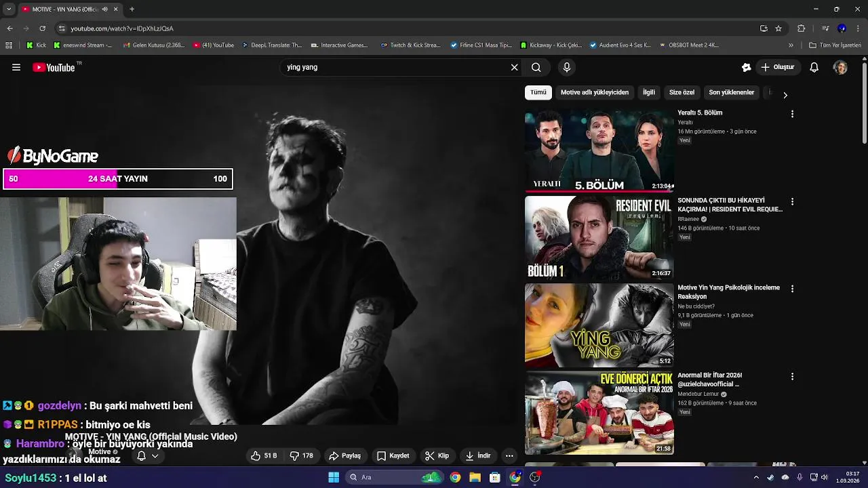Open browser extensions puzzle icon
The image size is (868, 488).
(801, 28)
